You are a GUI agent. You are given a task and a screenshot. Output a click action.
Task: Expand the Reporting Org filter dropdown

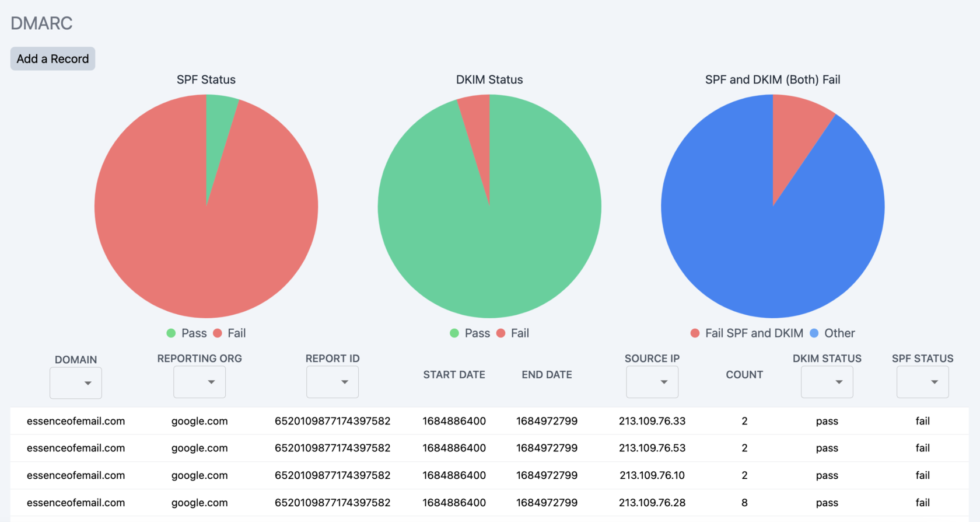point(199,382)
